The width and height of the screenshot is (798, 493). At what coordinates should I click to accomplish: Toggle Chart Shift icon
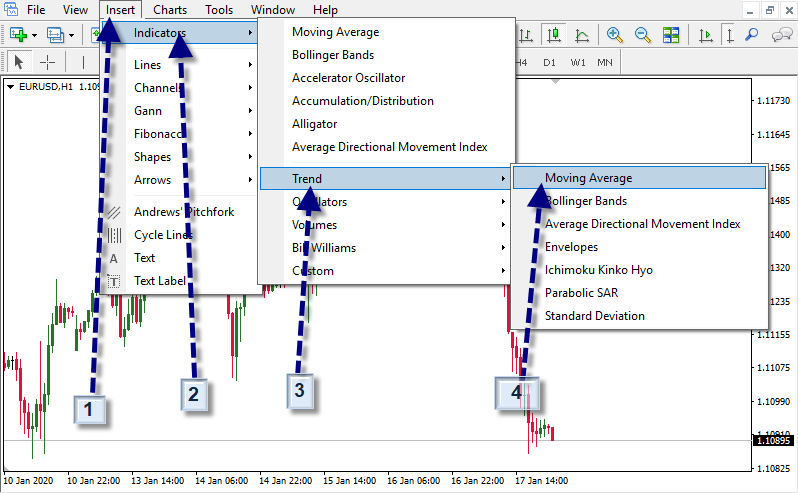click(730, 35)
